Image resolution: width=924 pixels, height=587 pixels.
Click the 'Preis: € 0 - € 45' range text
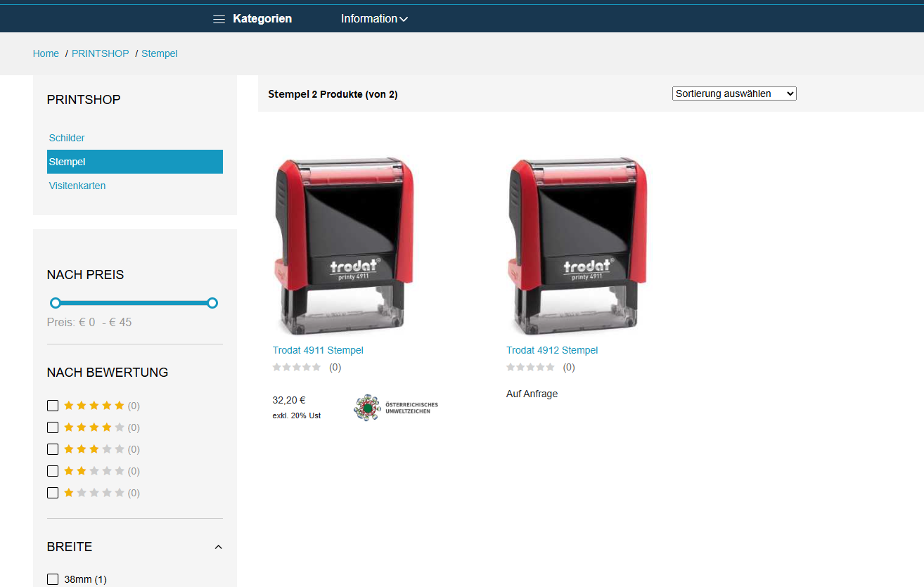point(89,322)
